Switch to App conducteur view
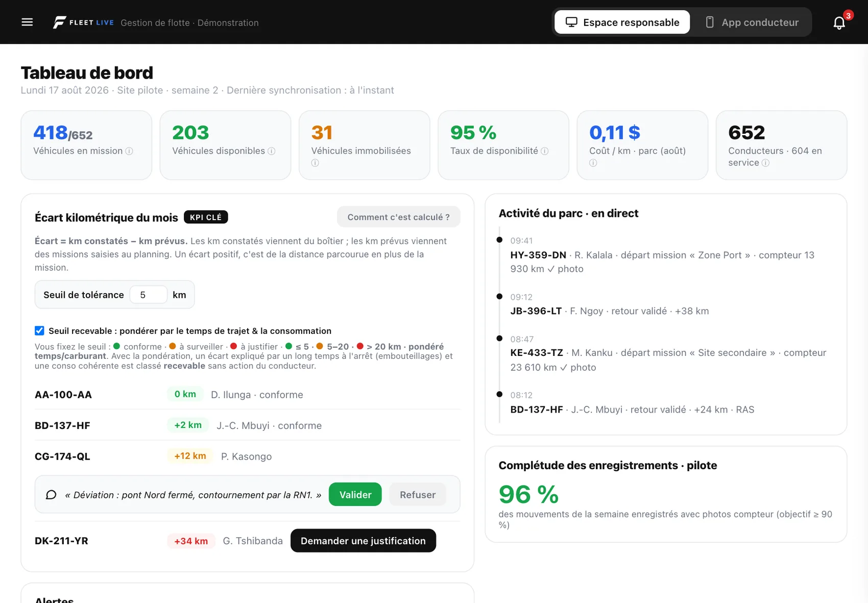The height and width of the screenshot is (603, 868). point(752,22)
